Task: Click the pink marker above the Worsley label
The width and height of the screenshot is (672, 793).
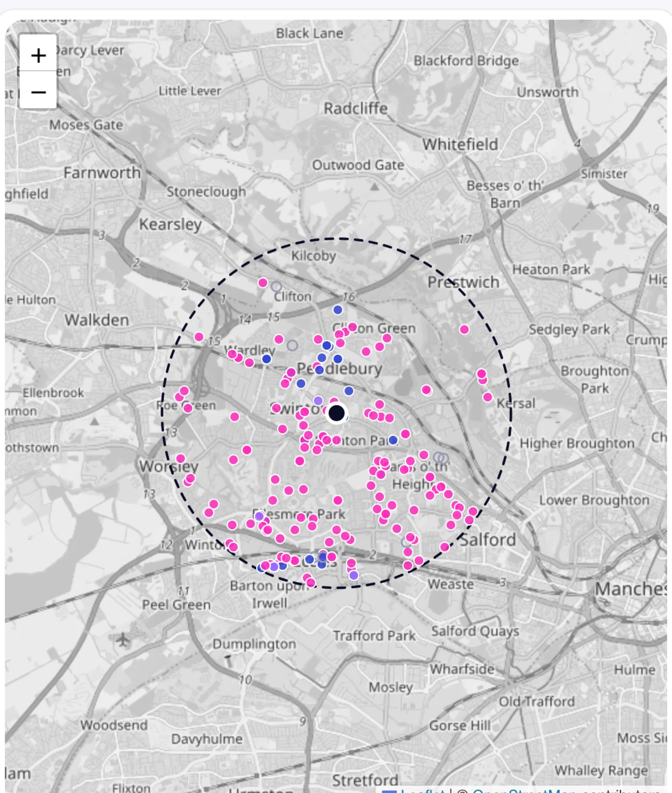Action: 180,459
